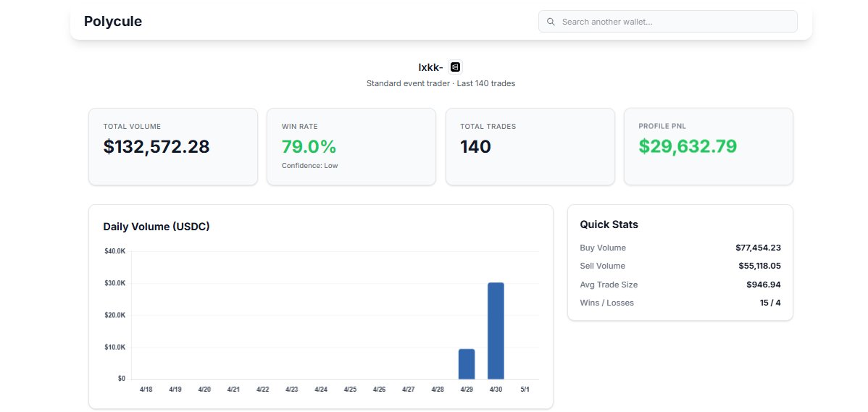Focus the Search another wallet field

tap(667, 22)
